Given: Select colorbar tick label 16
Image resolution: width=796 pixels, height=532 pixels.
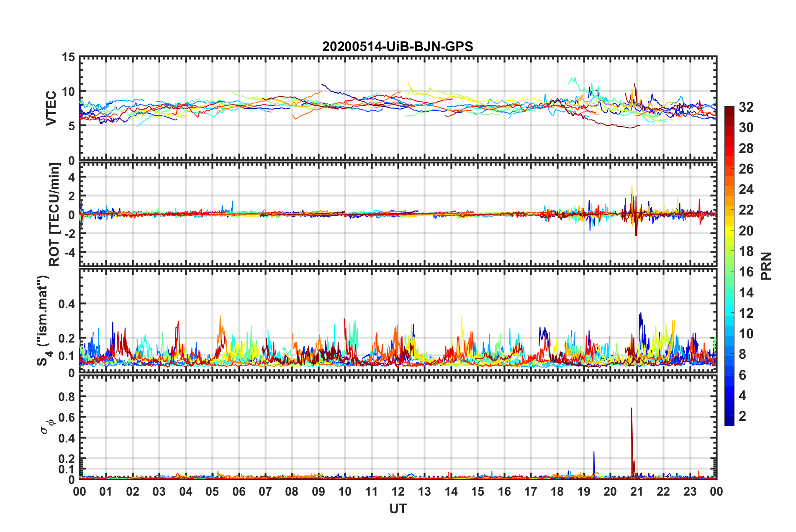Looking at the screenshot, I should pyautogui.click(x=746, y=272).
